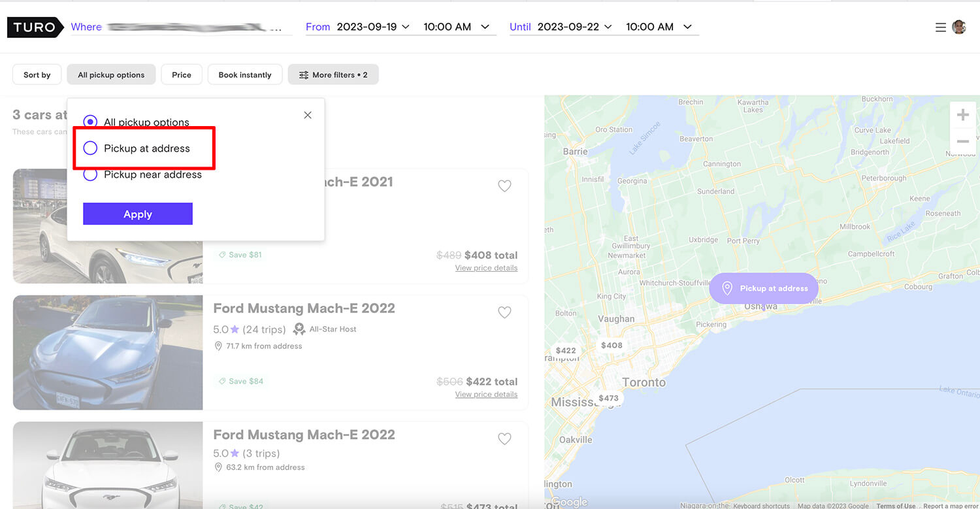Screen dimensions: 980x509
Task: Open Terms of Use map link
Action: coord(896,506)
